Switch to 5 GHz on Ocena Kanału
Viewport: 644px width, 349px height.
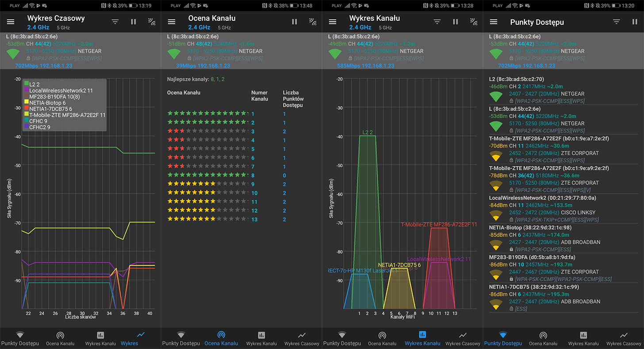pos(224,28)
